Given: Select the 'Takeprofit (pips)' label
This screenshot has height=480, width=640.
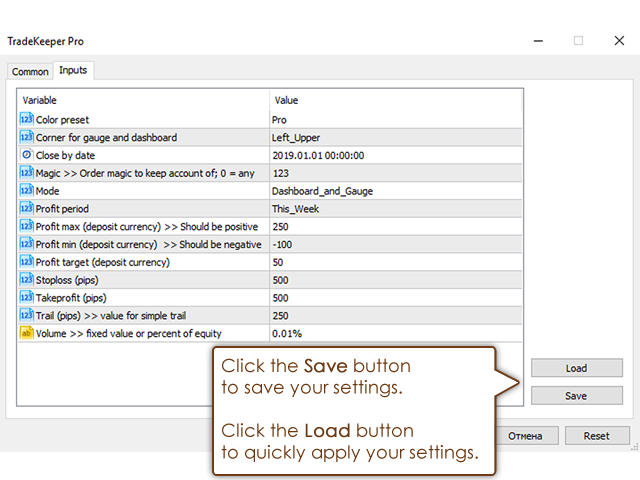Looking at the screenshot, I should 71,298.
